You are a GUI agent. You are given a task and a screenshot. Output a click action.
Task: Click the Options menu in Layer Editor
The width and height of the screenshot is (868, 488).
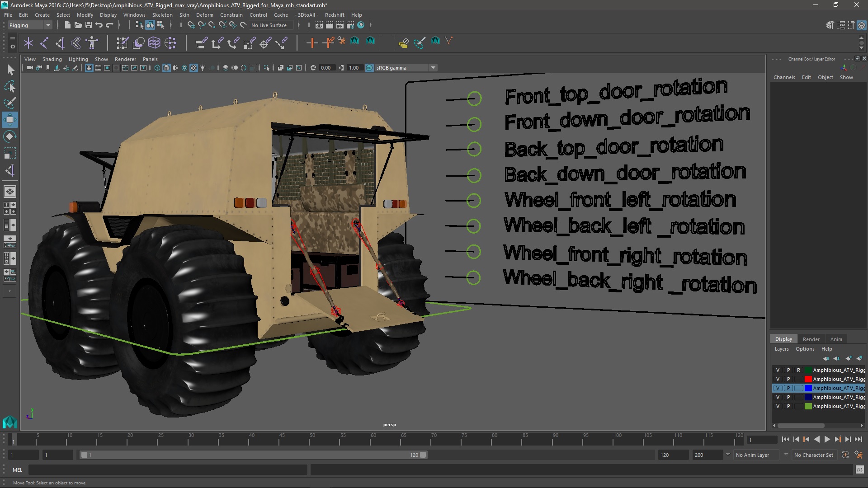coord(805,349)
